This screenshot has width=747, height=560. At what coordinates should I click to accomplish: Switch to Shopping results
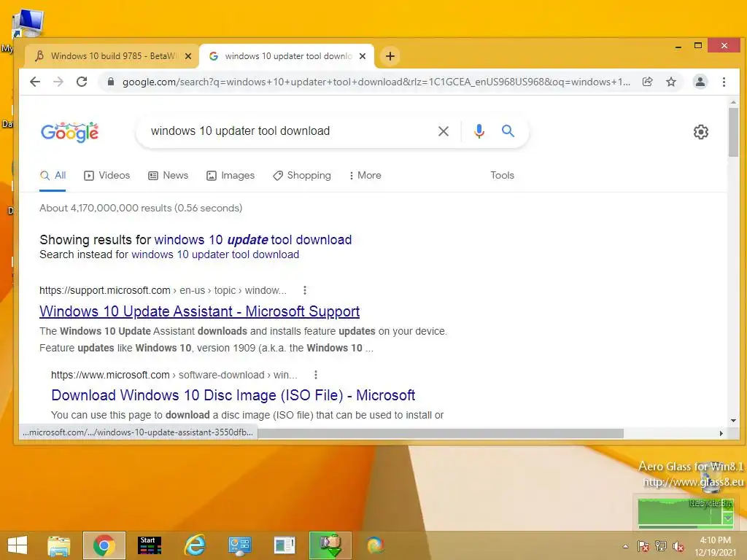point(302,176)
